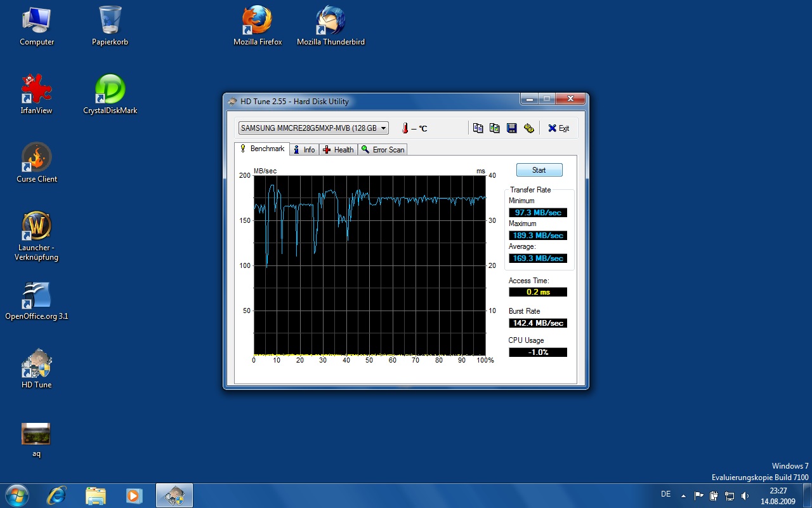Click the Burst Rate value 142.4 MB/sec

click(x=538, y=323)
